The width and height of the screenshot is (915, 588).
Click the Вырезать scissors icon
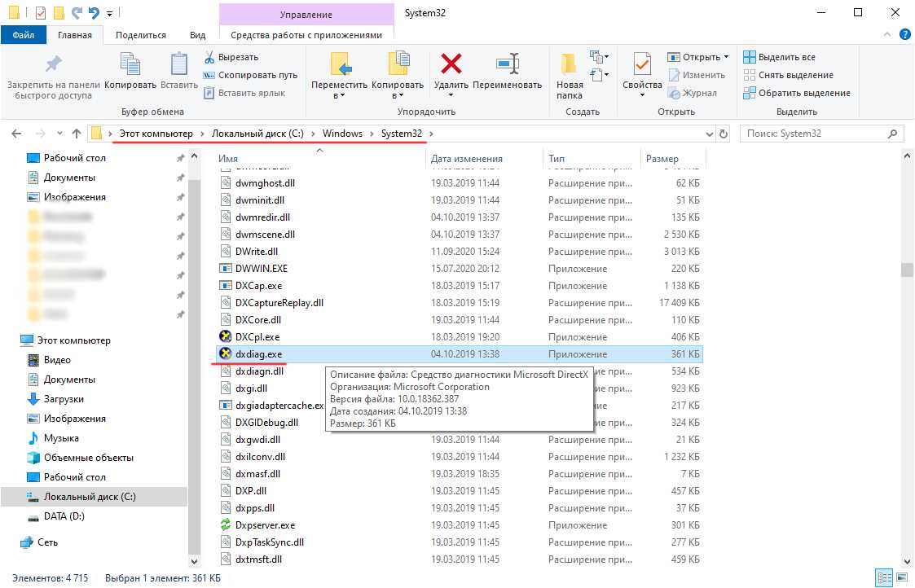[x=209, y=57]
